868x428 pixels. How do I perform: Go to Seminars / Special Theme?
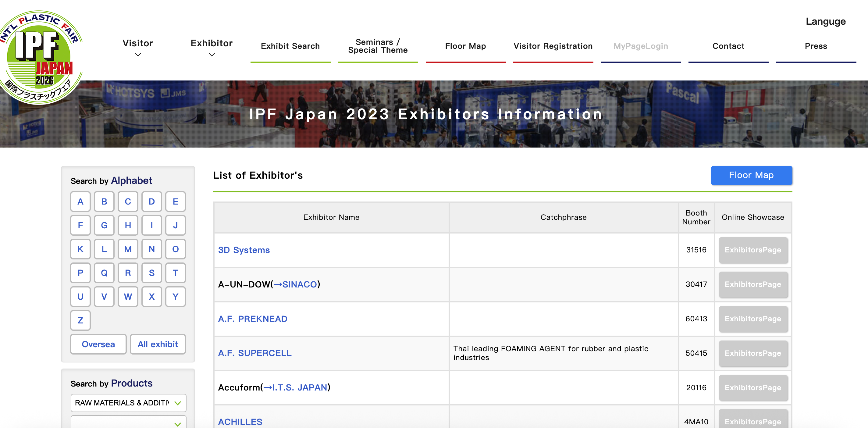click(x=377, y=46)
